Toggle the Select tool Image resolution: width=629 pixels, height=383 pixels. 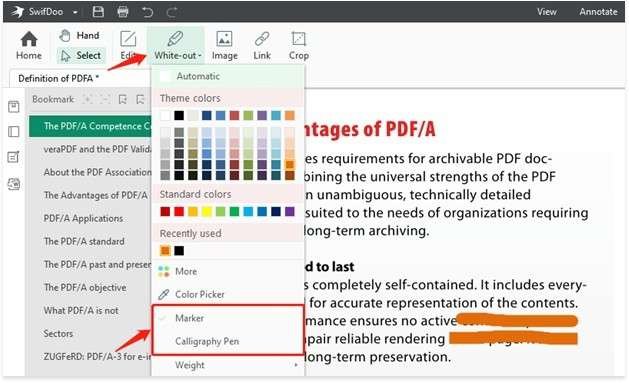click(81, 55)
